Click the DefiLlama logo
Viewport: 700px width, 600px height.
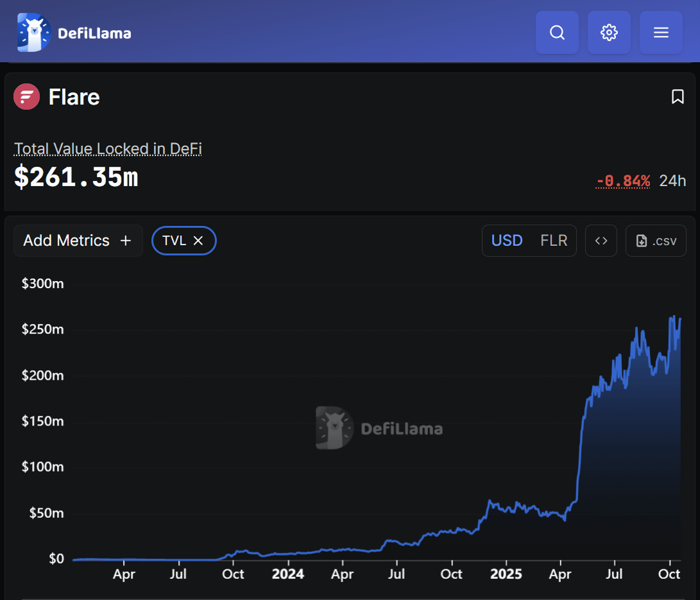(x=34, y=33)
